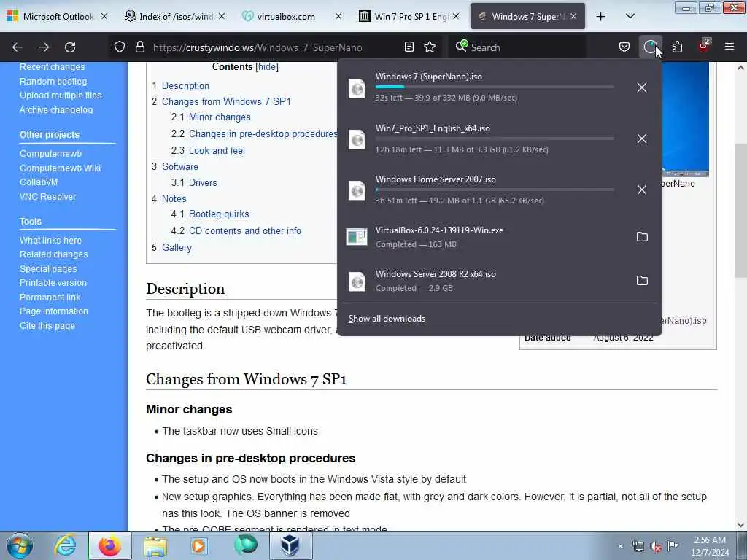Jump to Gallery contents entry

pos(177,248)
